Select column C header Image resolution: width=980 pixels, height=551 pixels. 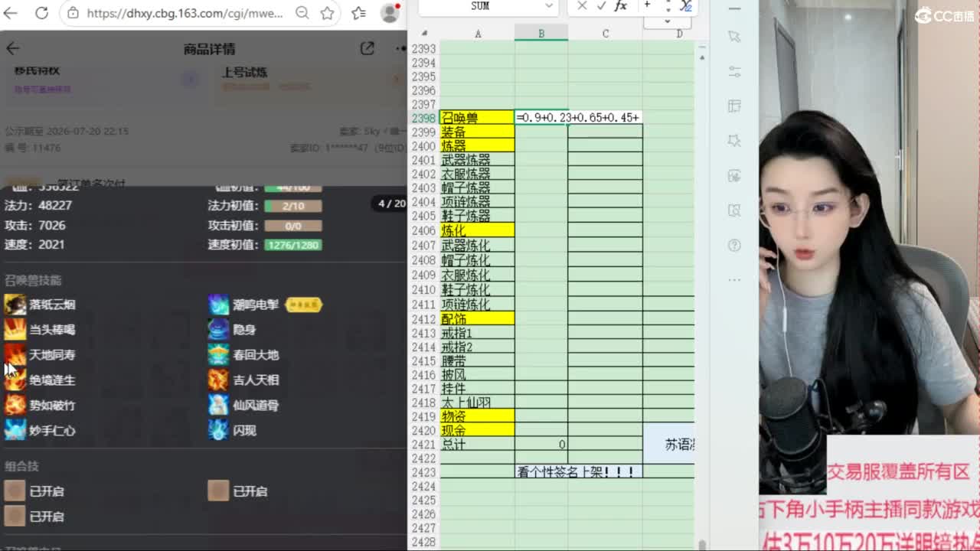[x=606, y=34]
